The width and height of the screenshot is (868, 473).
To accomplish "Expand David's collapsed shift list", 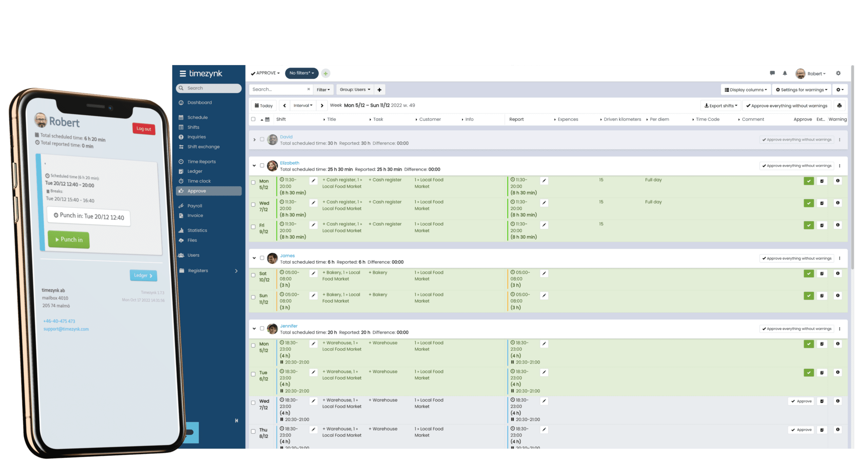I will (254, 140).
